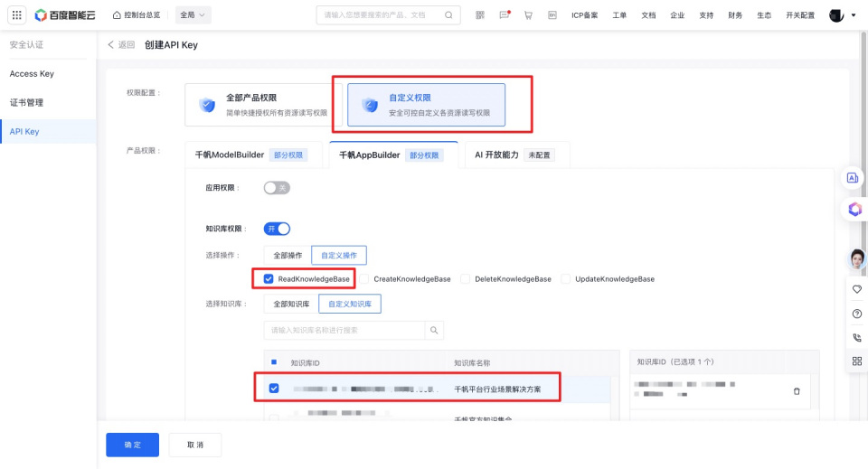
Task: Toggle 应用权限 switch on
Action: [x=277, y=188]
